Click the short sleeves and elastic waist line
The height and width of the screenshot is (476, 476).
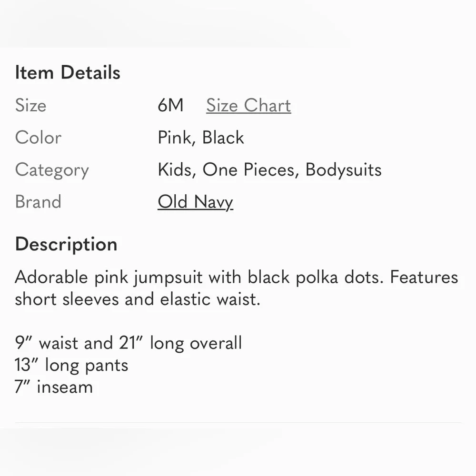[x=138, y=299]
